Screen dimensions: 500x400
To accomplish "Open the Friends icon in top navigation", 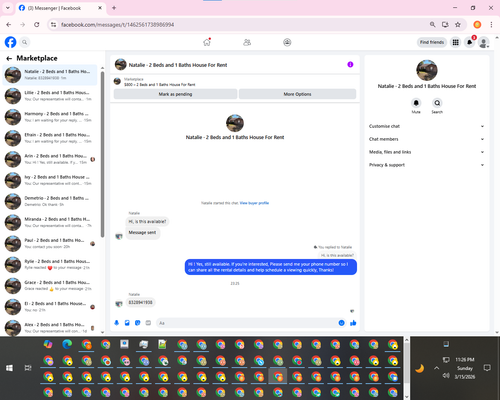I will [247, 42].
